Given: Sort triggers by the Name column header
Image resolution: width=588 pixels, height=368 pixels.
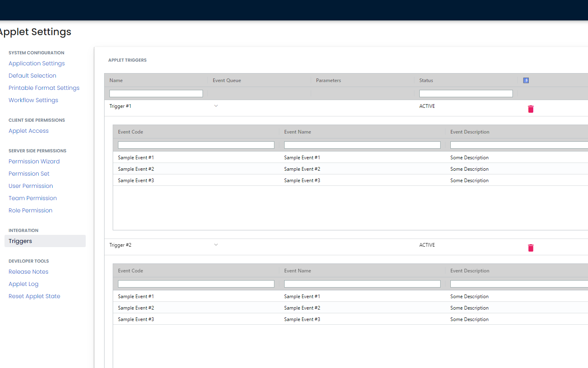Looking at the screenshot, I should click(116, 80).
